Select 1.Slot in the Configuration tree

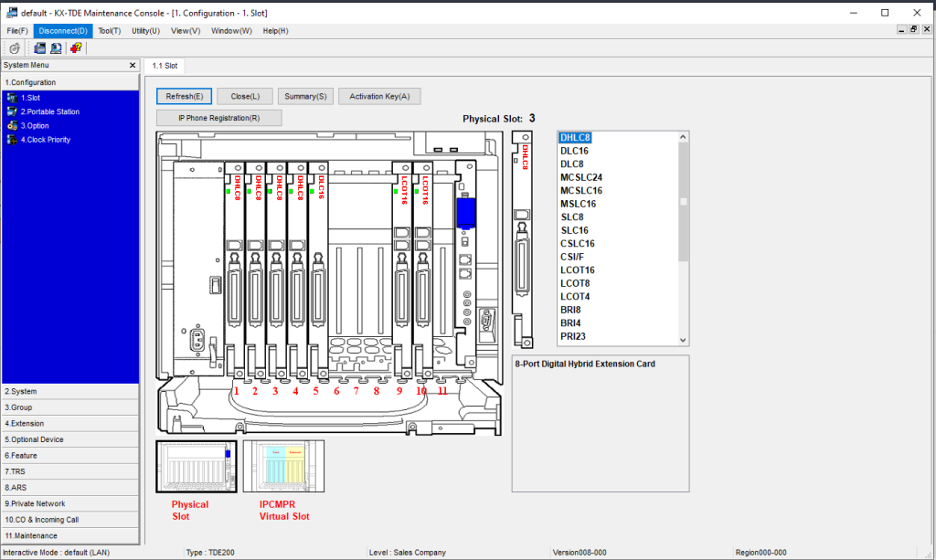click(x=30, y=98)
